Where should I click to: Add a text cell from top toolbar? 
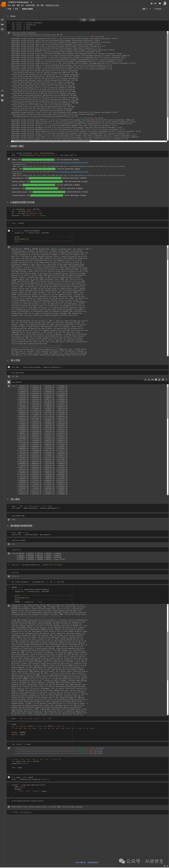point(15,9)
